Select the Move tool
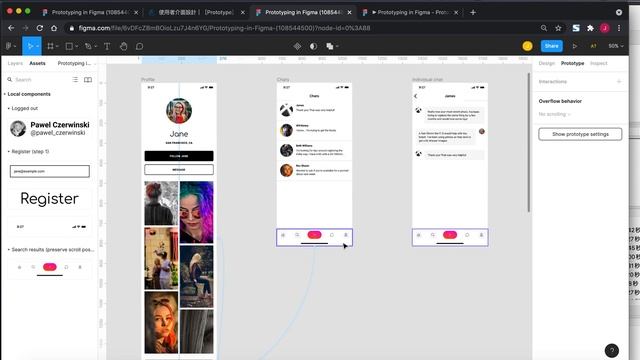The width and height of the screenshot is (640, 360). pos(30,47)
